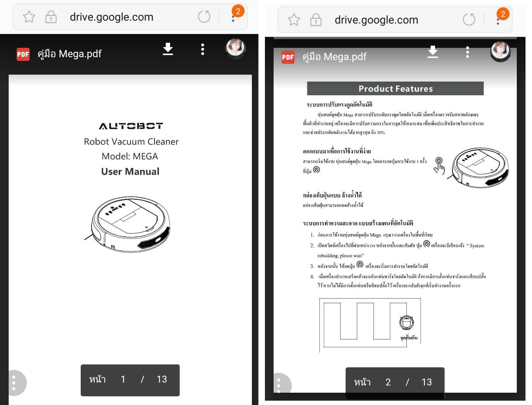The height and width of the screenshot is (405, 532).
Task: Bookmark the page with the left star icon
Action: click(x=29, y=17)
